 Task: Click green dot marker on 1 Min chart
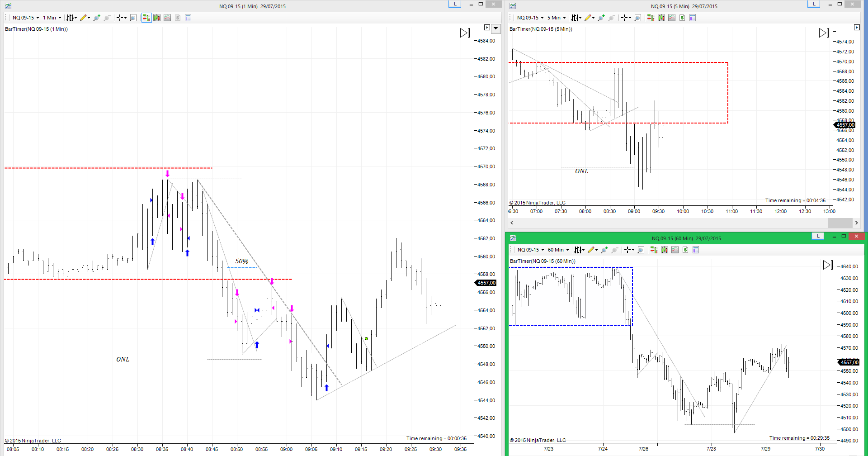pyautogui.click(x=366, y=338)
